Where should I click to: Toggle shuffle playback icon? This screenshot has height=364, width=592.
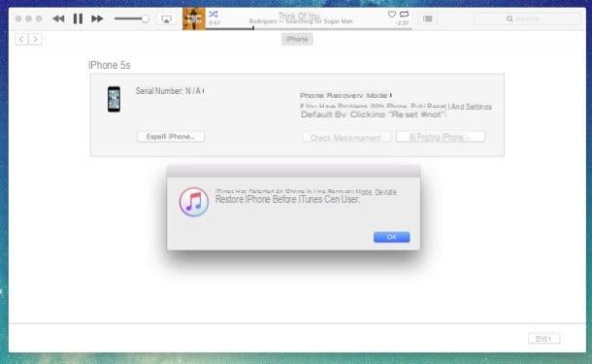(214, 14)
